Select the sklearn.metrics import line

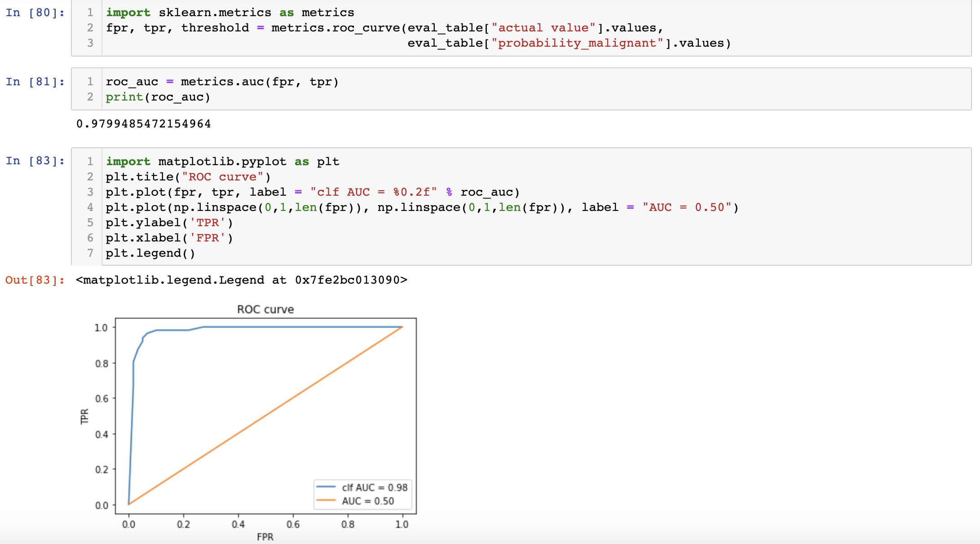[x=229, y=12]
